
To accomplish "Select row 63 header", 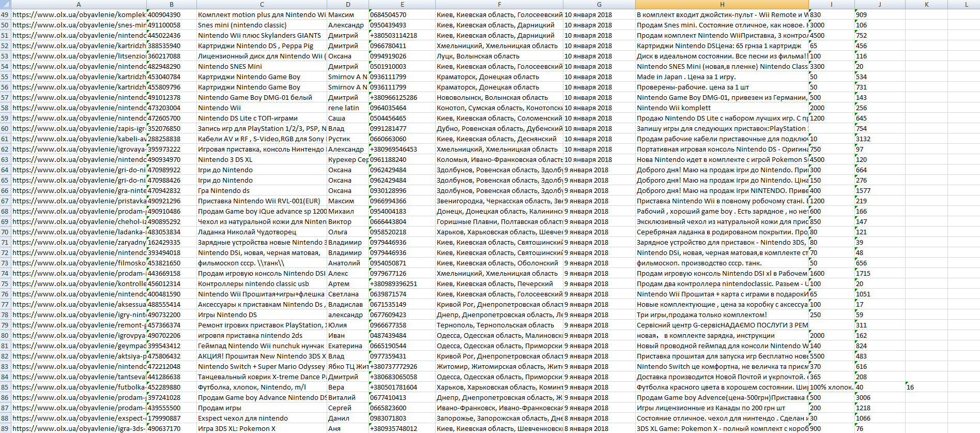I will tap(5, 159).
